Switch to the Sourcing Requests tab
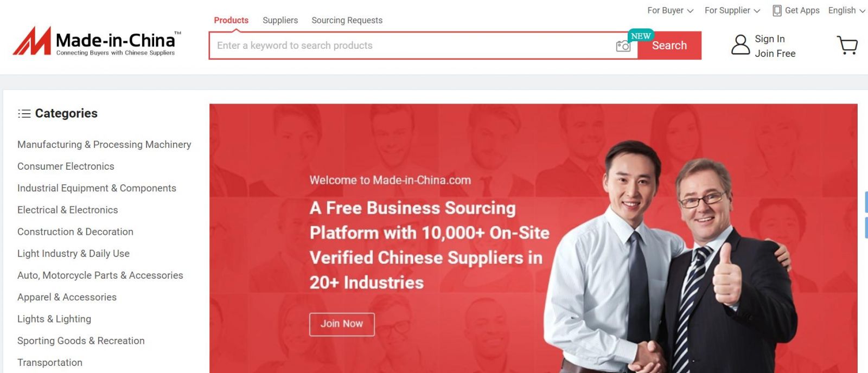 coord(347,20)
